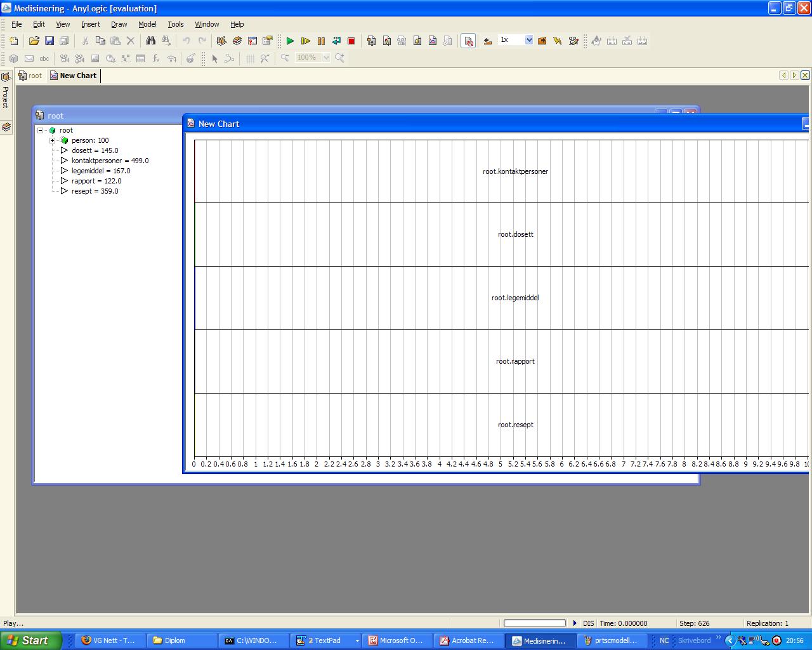Click the Open folder toolbar icon
The height and width of the screenshot is (650, 812).
[34, 41]
